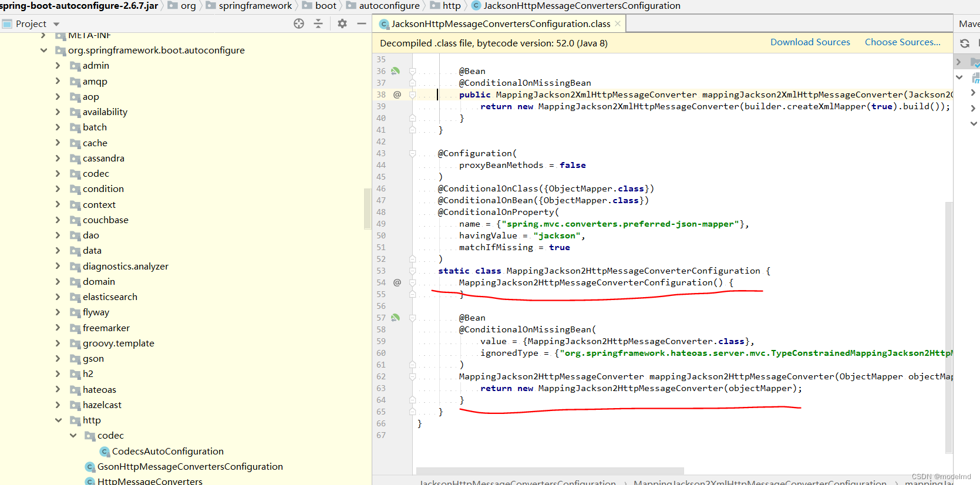This screenshot has height=485, width=980.
Task: Expand the availability package
Action: tap(58, 112)
